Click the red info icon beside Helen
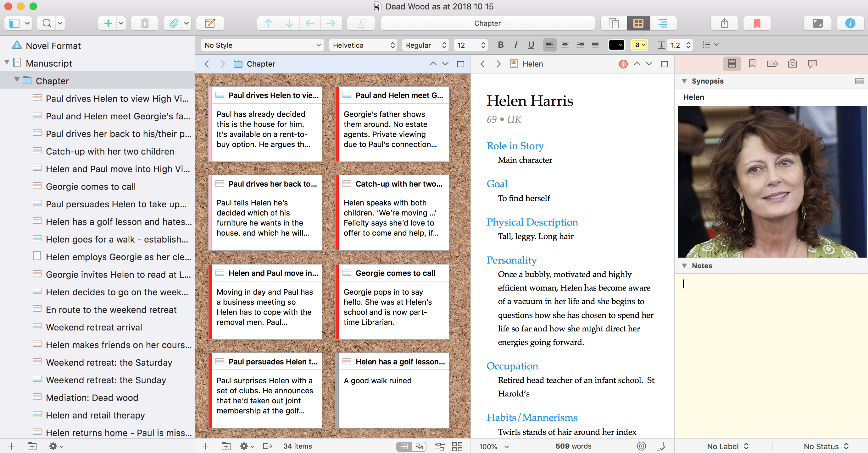 pyautogui.click(x=623, y=64)
